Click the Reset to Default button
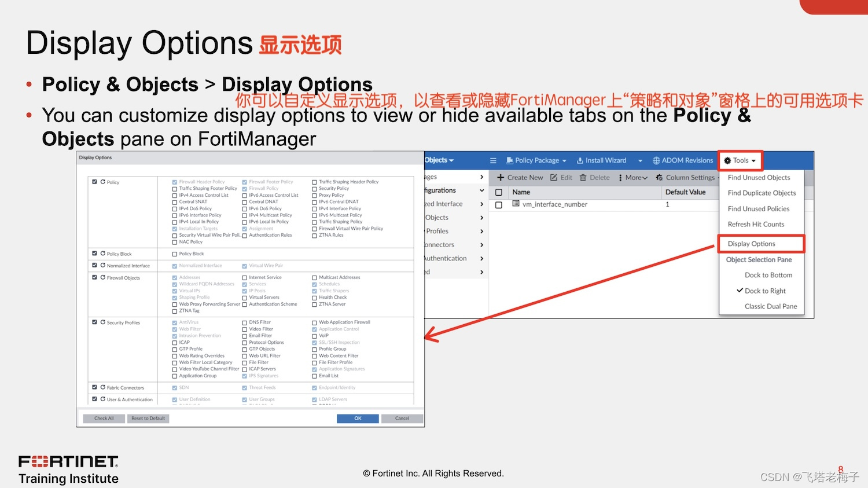The width and height of the screenshot is (868, 488). (x=148, y=419)
